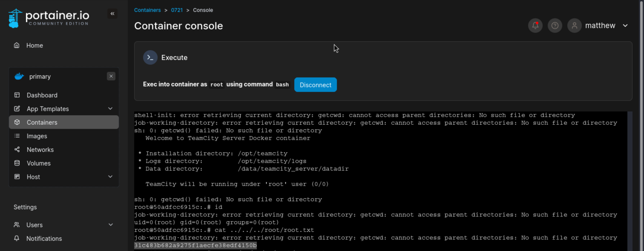This screenshot has height=251, width=644.
Task: Follow the Containers breadcrumb link
Action: point(147,10)
